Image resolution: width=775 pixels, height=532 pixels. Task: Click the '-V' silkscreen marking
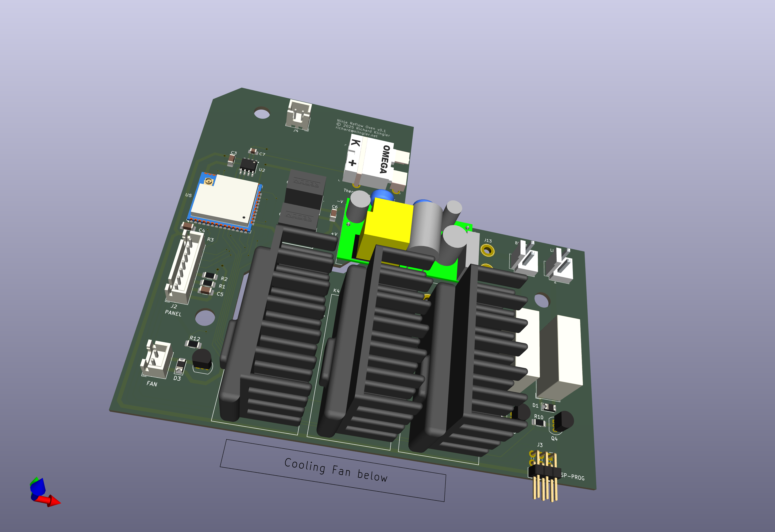[x=340, y=201]
